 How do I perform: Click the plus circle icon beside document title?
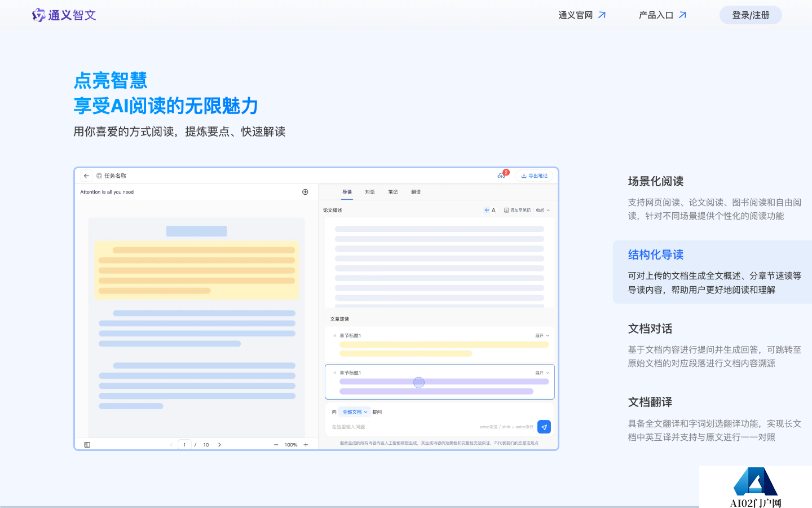point(305,192)
